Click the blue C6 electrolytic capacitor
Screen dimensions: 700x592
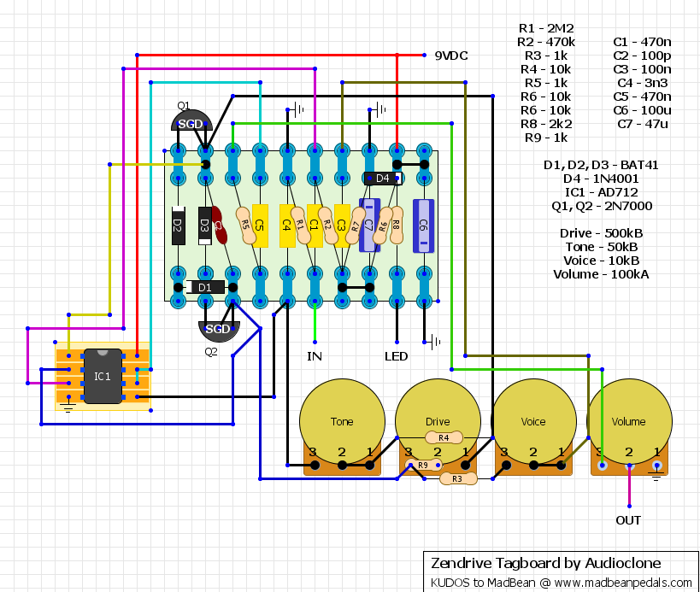pyautogui.click(x=424, y=226)
